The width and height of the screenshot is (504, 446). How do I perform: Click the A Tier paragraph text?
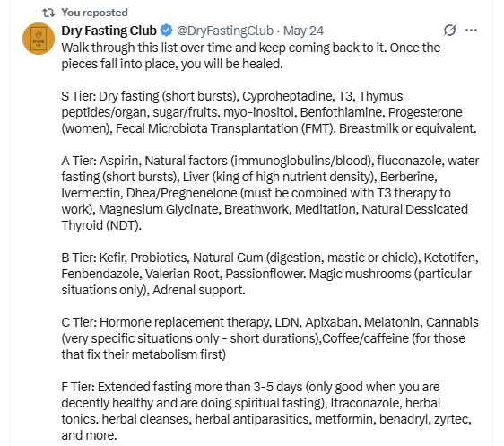(x=270, y=193)
